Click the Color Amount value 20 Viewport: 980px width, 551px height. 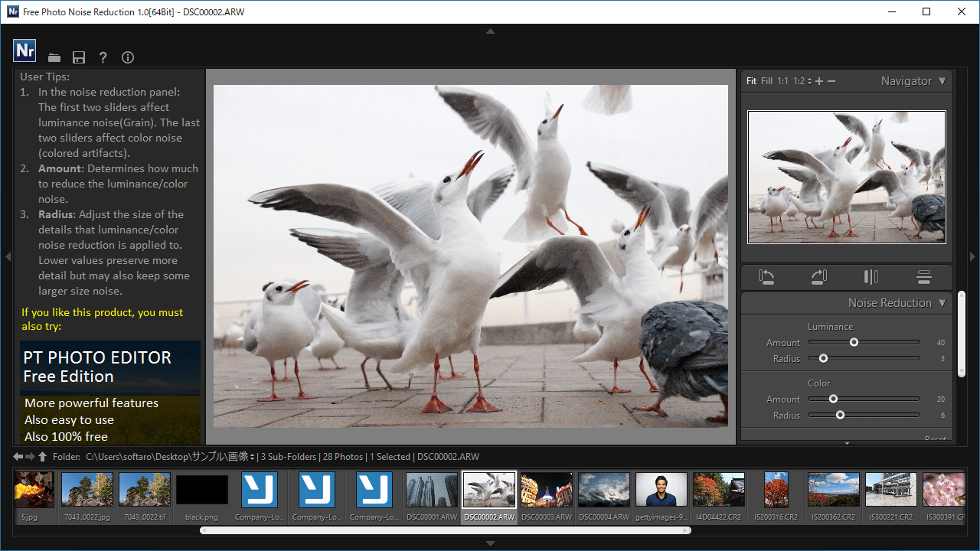[941, 399]
